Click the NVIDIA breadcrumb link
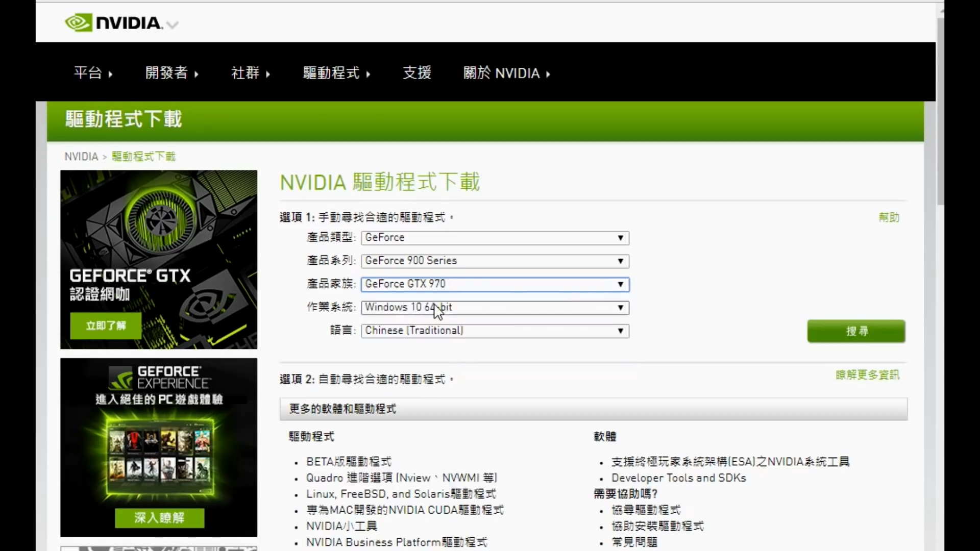Image resolution: width=980 pixels, height=551 pixels. 81,156
